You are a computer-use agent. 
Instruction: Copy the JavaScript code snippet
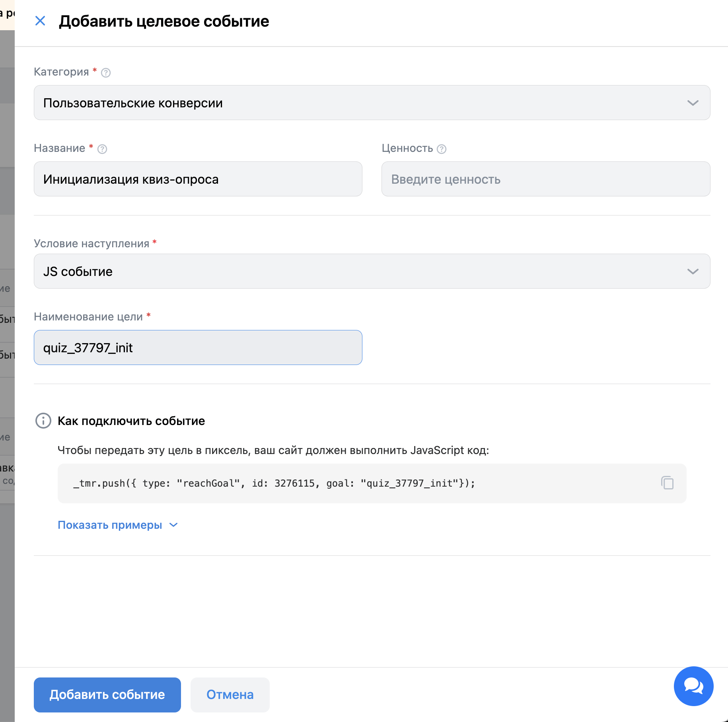[x=667, y=483]
